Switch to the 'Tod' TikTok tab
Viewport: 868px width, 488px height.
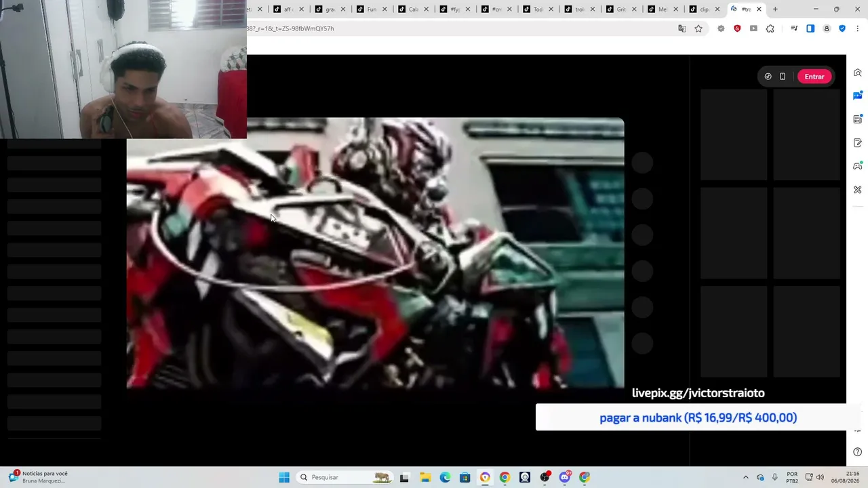[537, 9]
